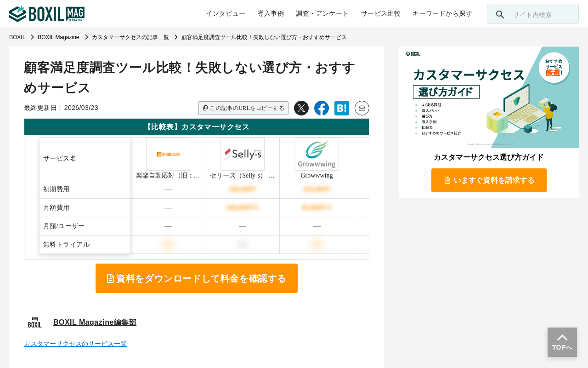Screen dimensions: 588x368
Task: Open the 調査・アンケート menu
Action: point(322,14)
